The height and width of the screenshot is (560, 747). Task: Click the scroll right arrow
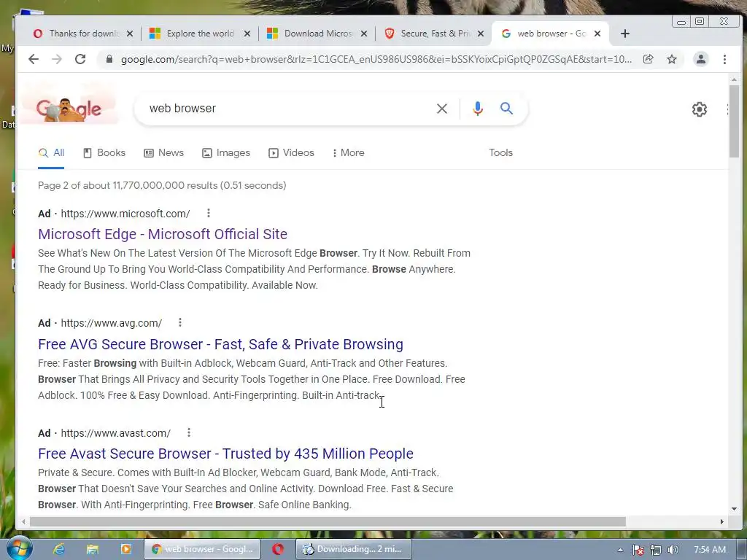click(721, 521)
